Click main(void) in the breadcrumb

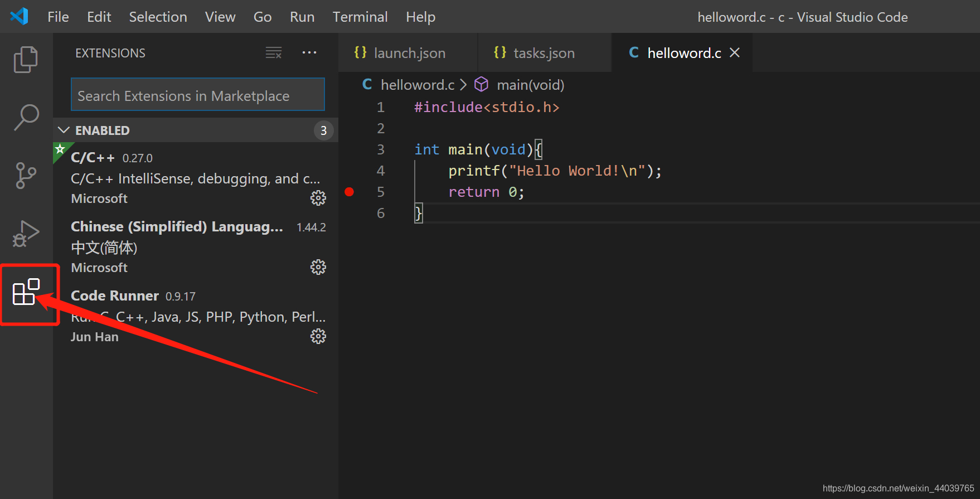click(x=531, y=85)
